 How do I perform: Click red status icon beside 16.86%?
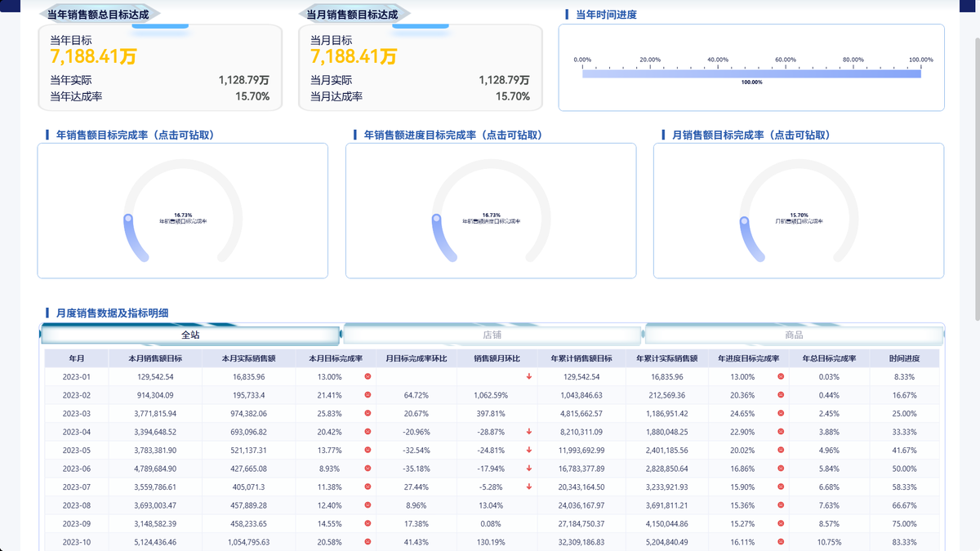coord(781,469)
